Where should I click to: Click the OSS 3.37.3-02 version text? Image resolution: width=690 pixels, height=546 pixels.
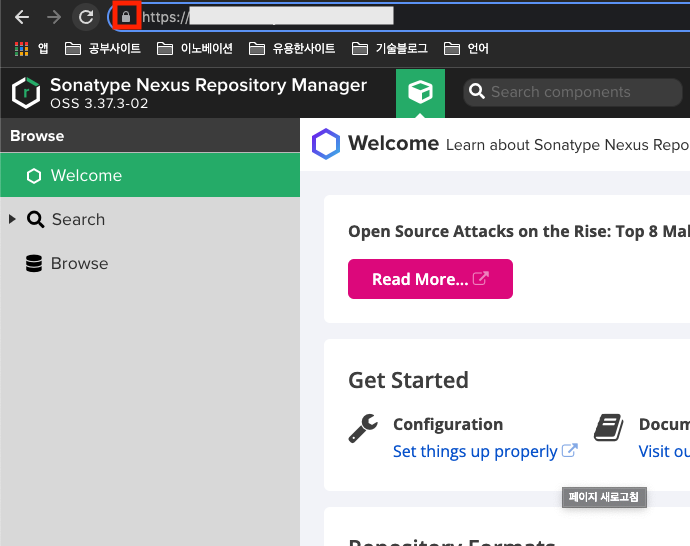point(99,103)
